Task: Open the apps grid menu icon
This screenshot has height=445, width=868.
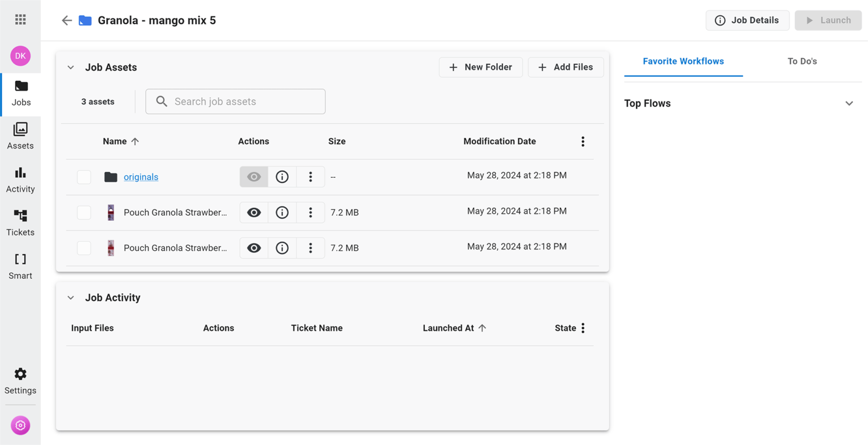Action: pyautogui.click(x=20, y=20)
